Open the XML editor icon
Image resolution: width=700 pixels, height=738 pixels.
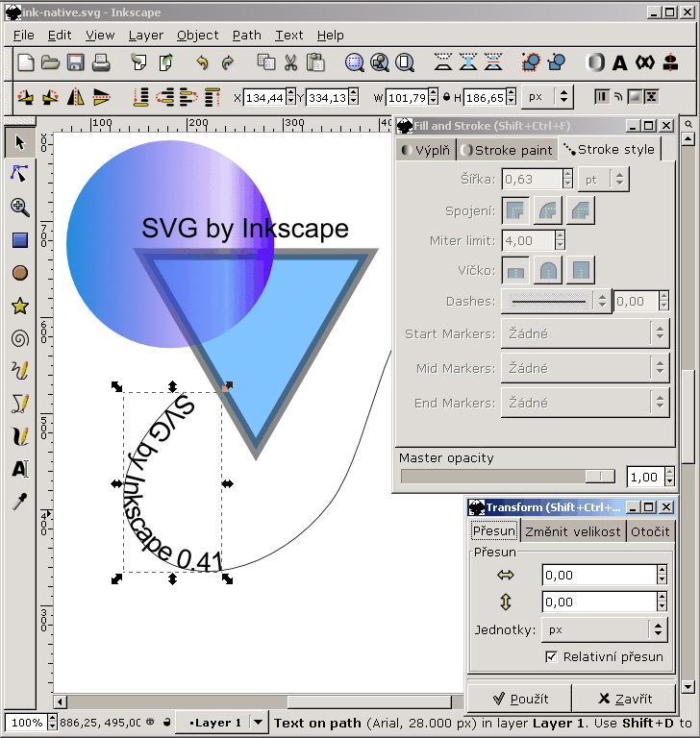[645, 62]
